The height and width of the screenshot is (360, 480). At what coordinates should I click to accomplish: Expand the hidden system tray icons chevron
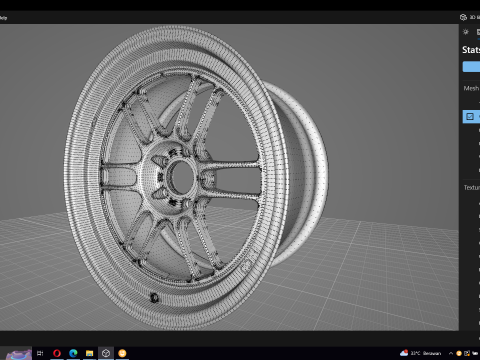point(451,353)
